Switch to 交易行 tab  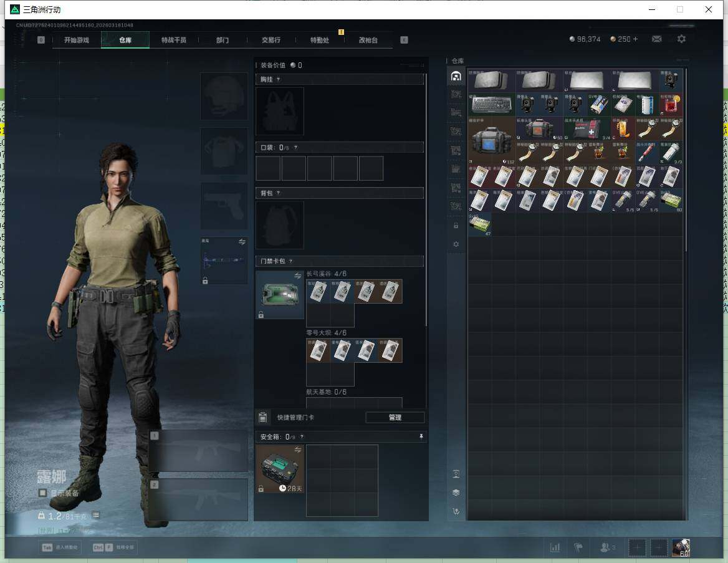[271, 40]
